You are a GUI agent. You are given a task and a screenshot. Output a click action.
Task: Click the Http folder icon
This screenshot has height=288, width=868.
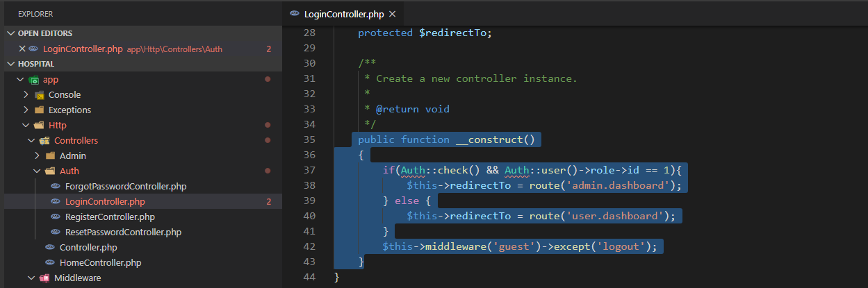(39, 125)
